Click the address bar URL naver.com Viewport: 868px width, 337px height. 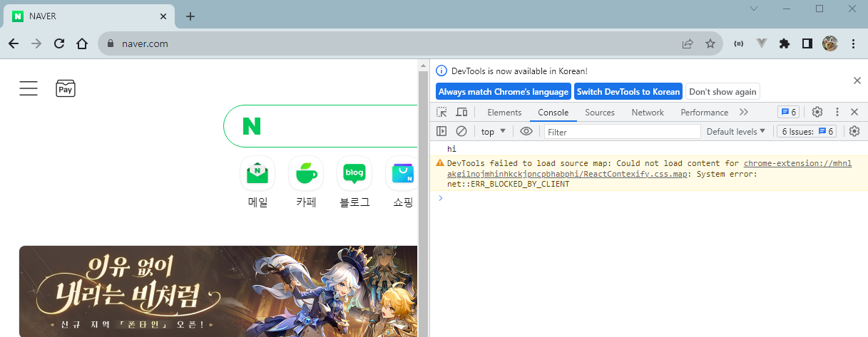tap(145, 43)
